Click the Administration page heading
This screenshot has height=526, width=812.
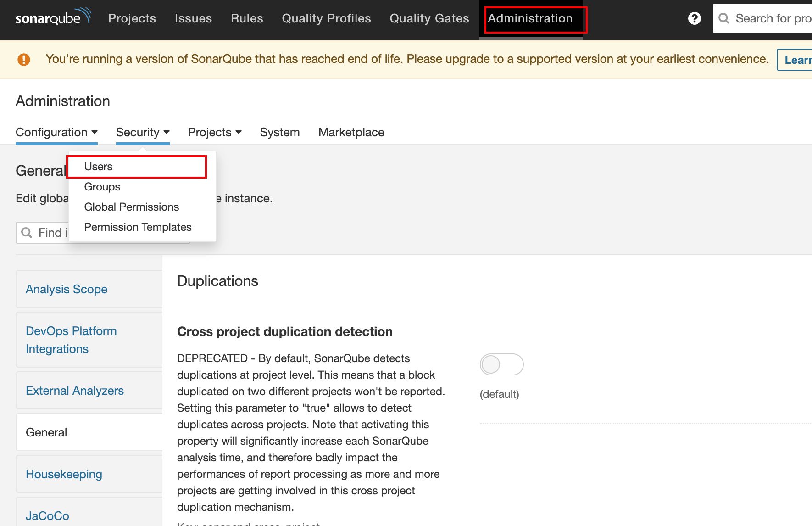tap(63, 101)
